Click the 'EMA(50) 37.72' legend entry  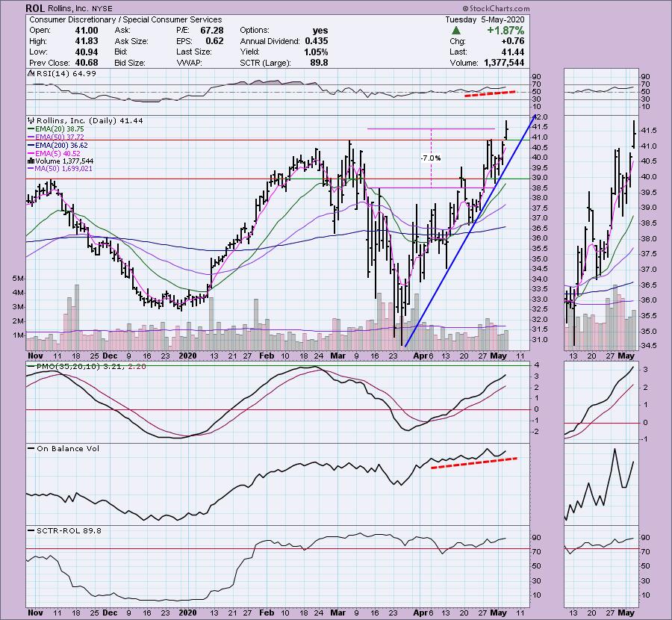pyautogui.click(x=60, y=137)
